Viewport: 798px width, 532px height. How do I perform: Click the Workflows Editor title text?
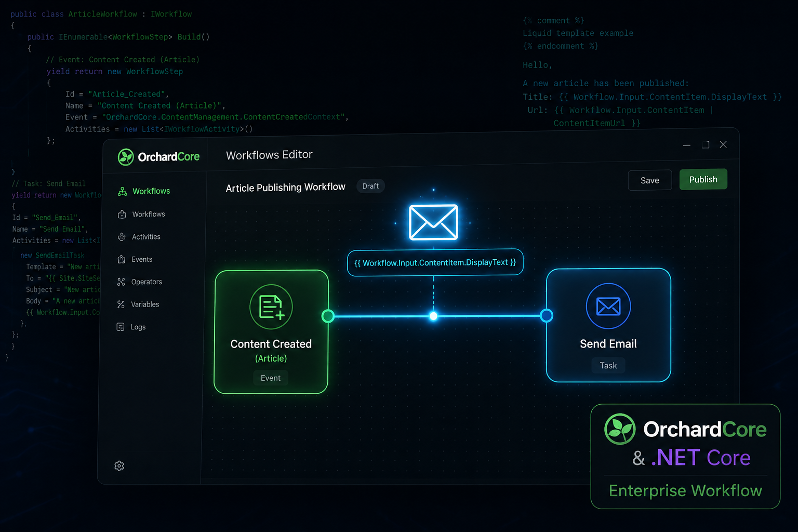tap(269, 155)
